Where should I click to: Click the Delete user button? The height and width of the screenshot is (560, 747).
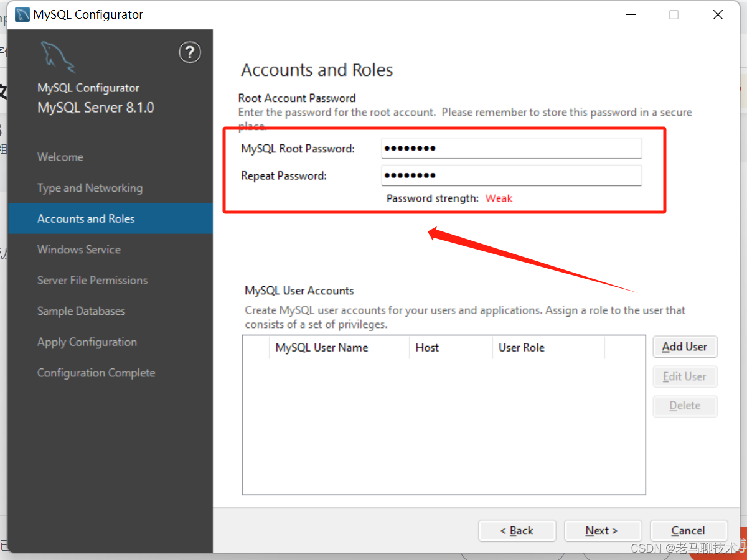tap(685, 406)
